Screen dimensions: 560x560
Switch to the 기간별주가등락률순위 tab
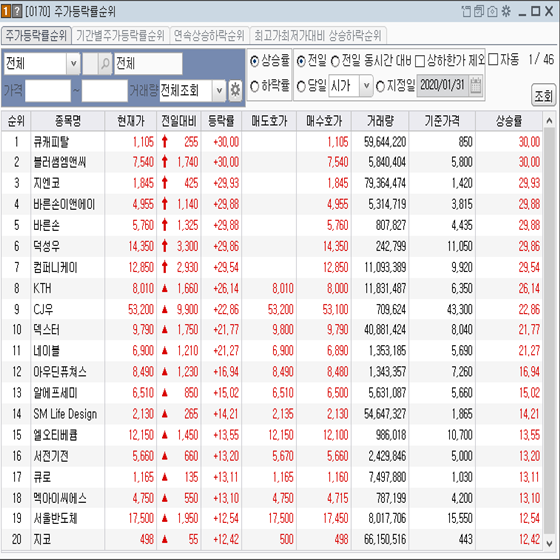pos(120,35)
